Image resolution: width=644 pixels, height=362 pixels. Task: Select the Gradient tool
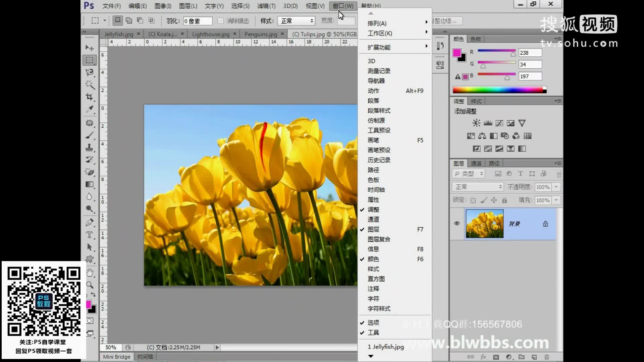point(89,184)
